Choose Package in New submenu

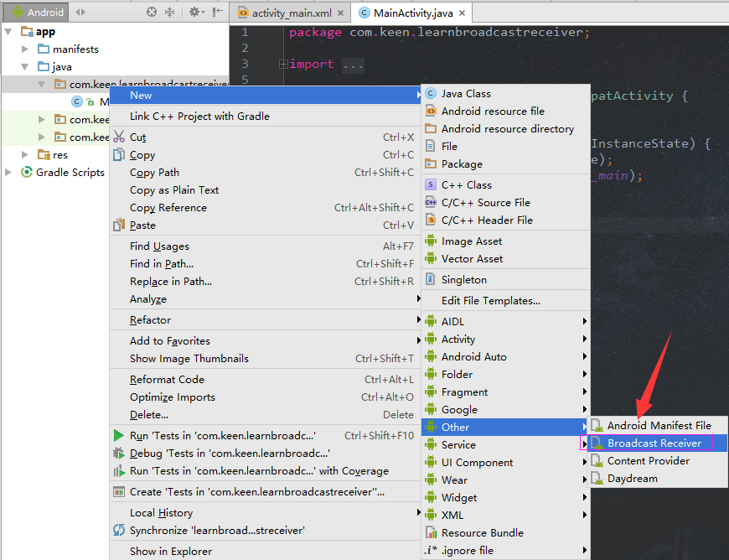(x=506, y=164)
